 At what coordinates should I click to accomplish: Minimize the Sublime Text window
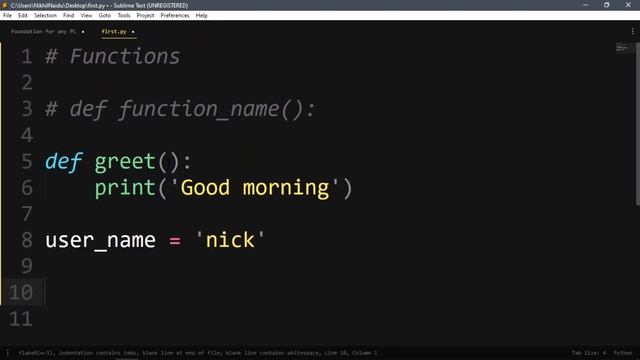pos(586,5)
